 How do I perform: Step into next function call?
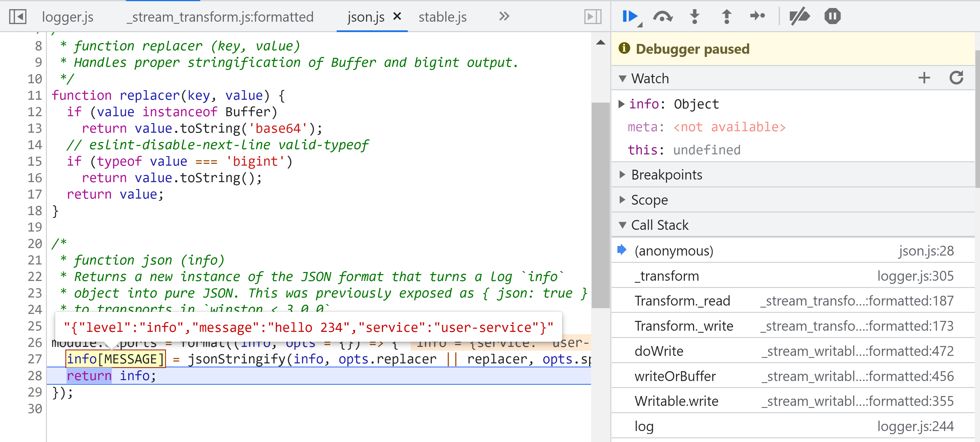pos(694,16)
